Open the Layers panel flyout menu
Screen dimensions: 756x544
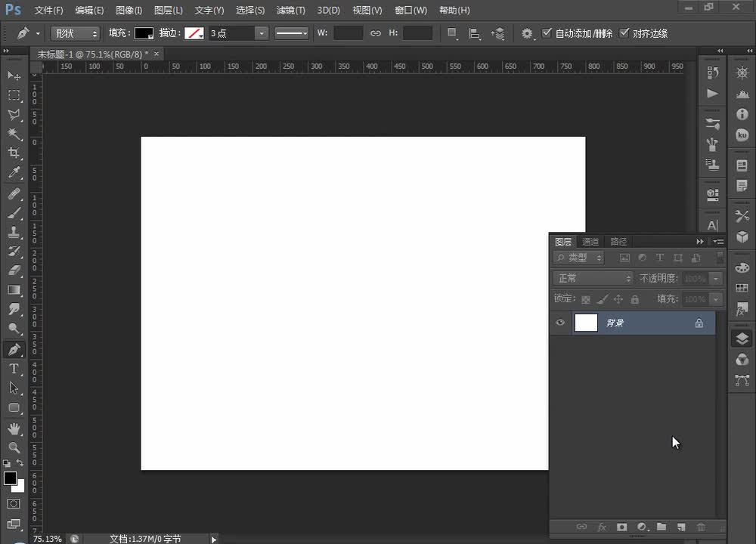tap(718, 242)
